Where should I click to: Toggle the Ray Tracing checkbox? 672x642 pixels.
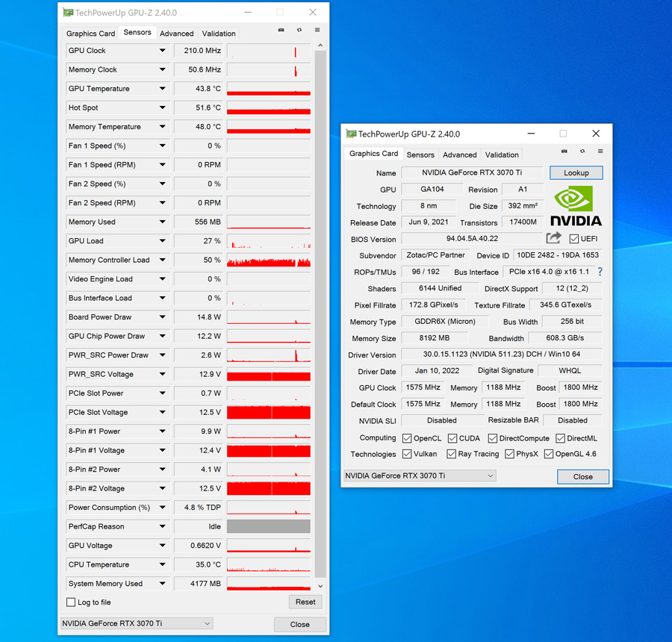451,454
